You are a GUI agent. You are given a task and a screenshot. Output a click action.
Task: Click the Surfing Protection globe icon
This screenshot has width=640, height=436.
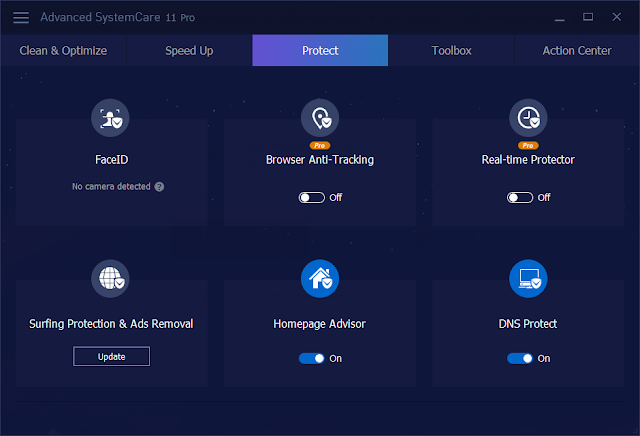(110, 278)
